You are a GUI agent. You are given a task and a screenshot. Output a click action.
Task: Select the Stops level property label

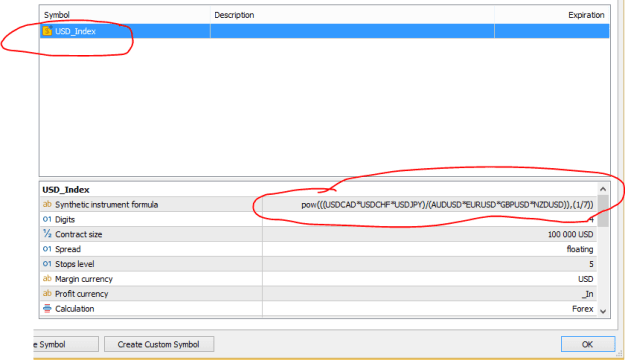coord(75,264)
